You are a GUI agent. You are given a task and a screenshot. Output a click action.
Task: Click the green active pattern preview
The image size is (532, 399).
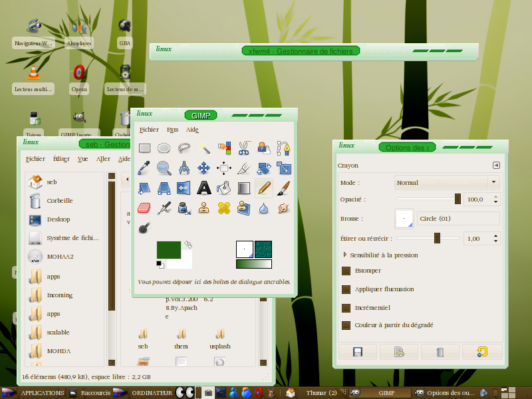point(263,249)
